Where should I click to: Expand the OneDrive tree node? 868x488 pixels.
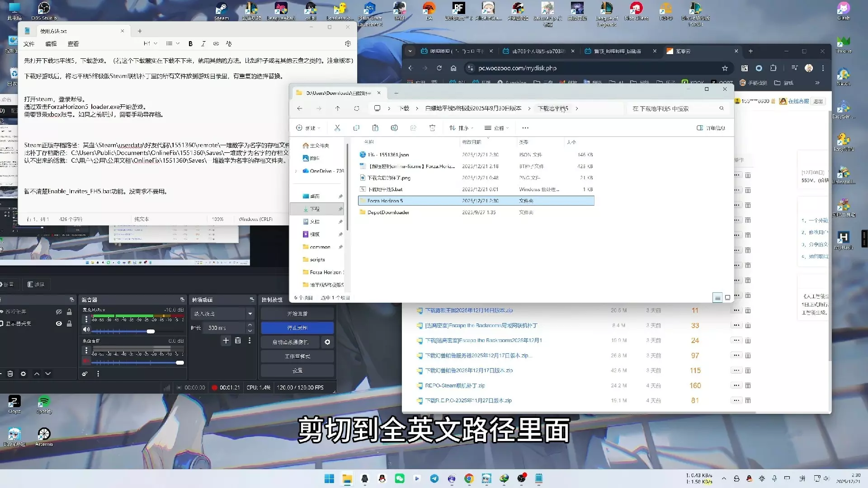coord(296,171)
